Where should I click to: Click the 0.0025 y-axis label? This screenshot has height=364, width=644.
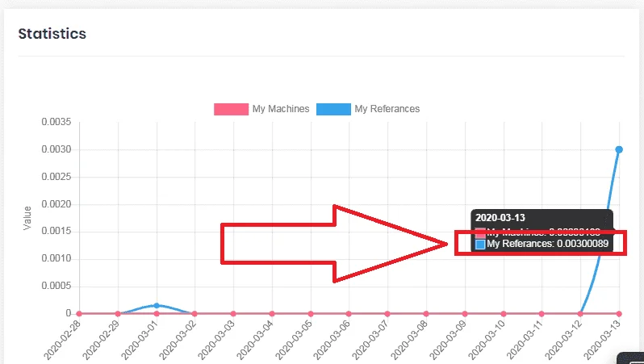(56, 177)
